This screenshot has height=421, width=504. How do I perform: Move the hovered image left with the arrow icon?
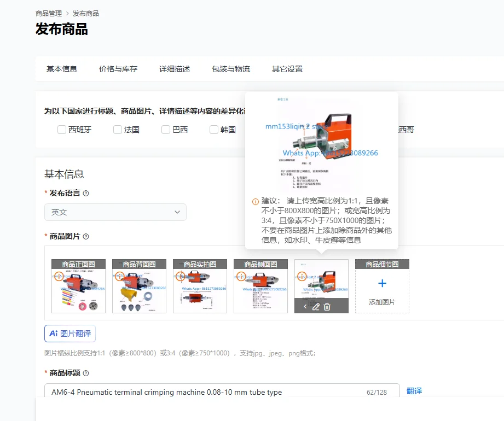click(x=305, y=307)
